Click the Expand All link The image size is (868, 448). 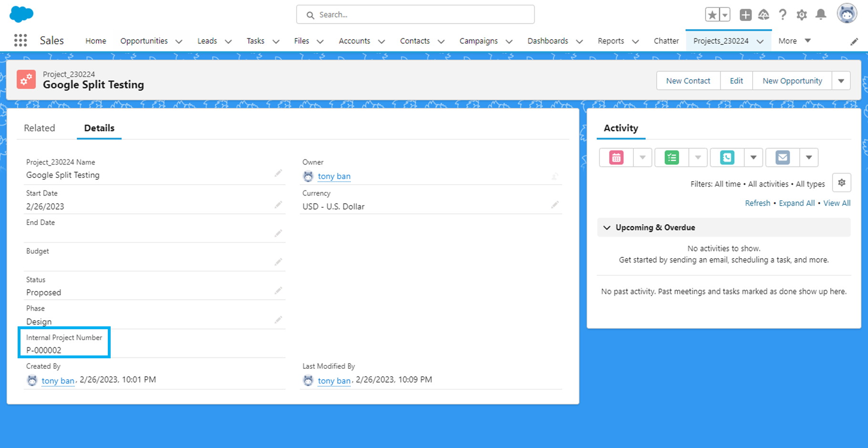tap(796, 203)
